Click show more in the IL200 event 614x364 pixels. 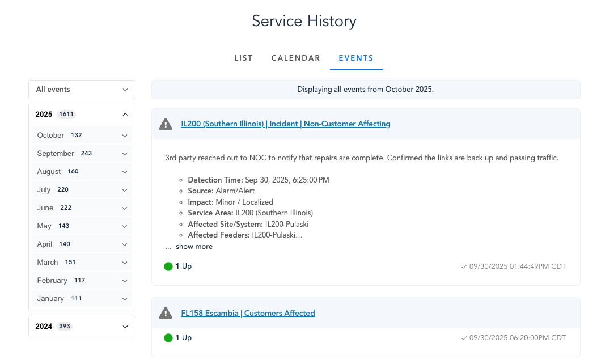[x=194, y=247]
